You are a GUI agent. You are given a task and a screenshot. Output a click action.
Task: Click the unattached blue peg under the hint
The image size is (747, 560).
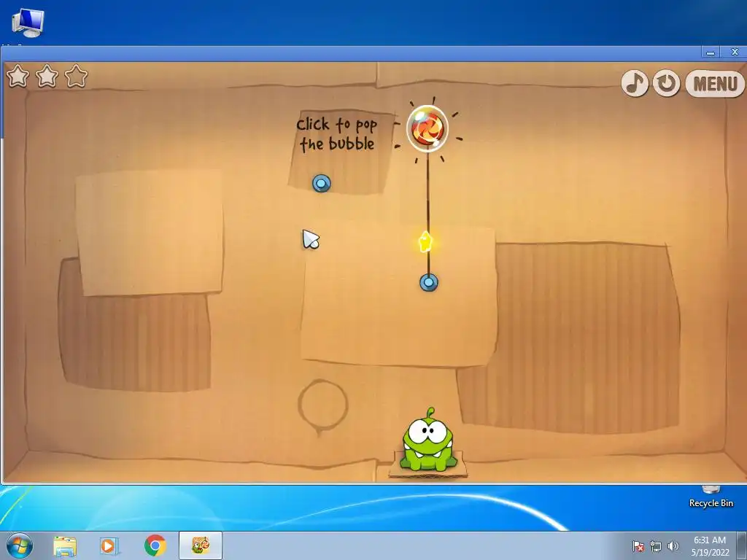point(322,183)
